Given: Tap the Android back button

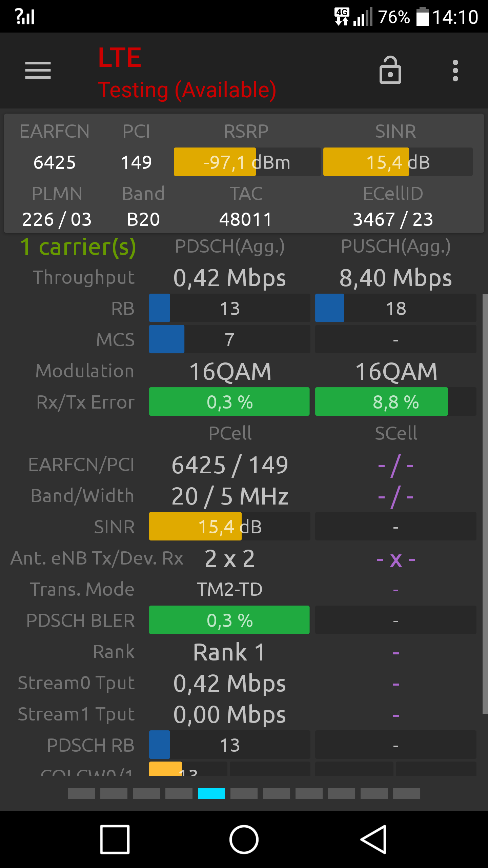Looking at the screenshot, I should pos(373,840).
